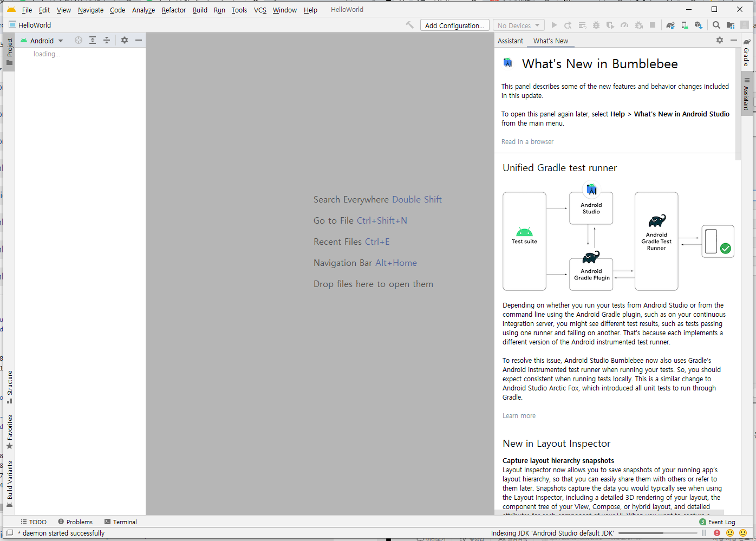Click Apply Code Changes icon
This screenshot has width=756, height=541.
(582, 25)
